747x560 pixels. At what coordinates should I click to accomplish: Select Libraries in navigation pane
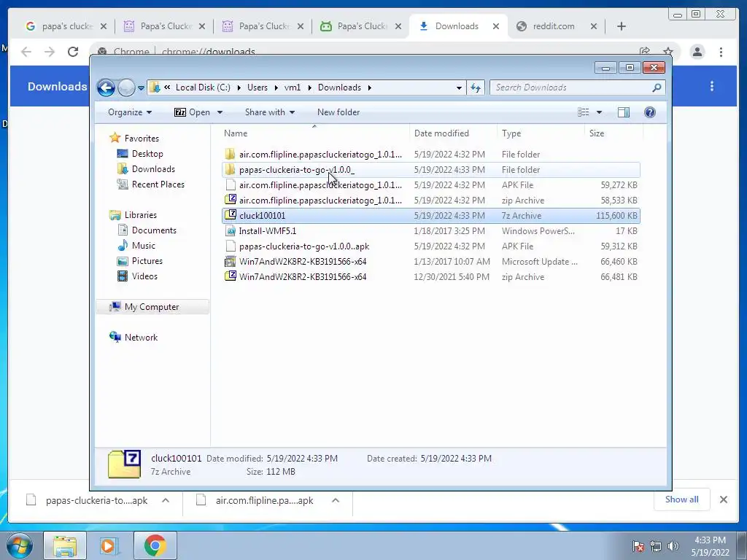pos(141,215)
